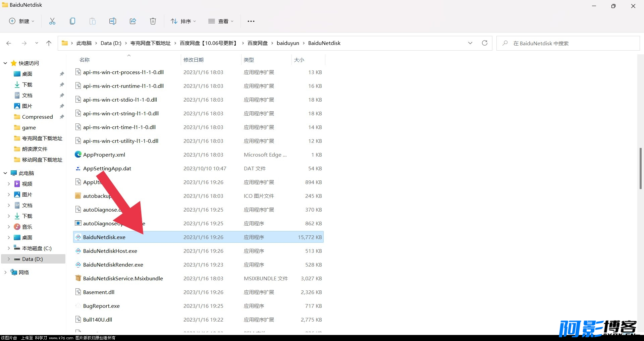Click the Refresh icon beside address bar

(x=485, y=43)
